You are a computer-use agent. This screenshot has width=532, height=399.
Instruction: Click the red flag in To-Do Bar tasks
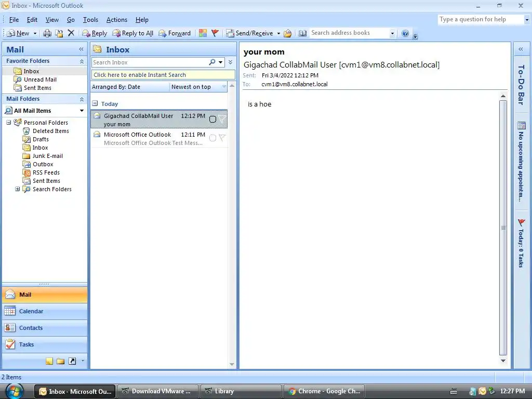pos(522,222)
